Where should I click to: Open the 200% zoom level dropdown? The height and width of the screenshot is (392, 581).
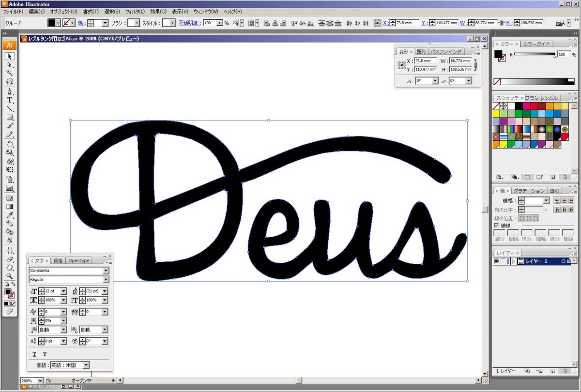coord(40,381)
